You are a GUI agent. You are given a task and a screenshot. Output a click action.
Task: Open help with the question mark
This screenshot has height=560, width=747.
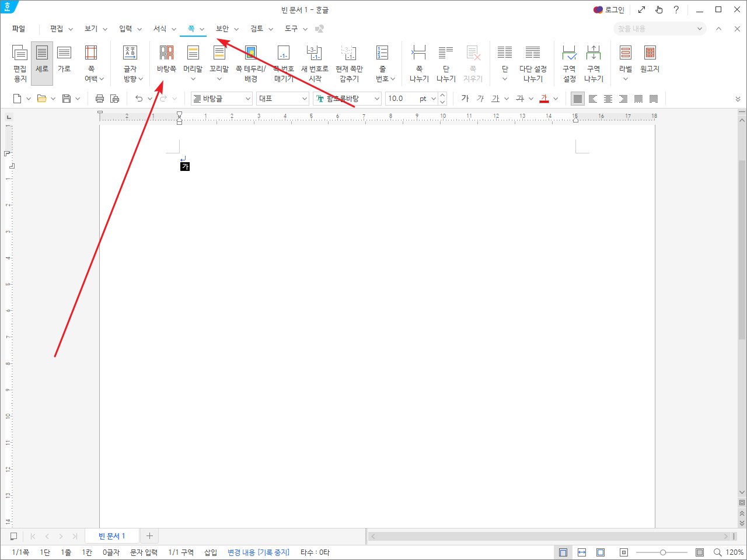click(x=676, y=10)
